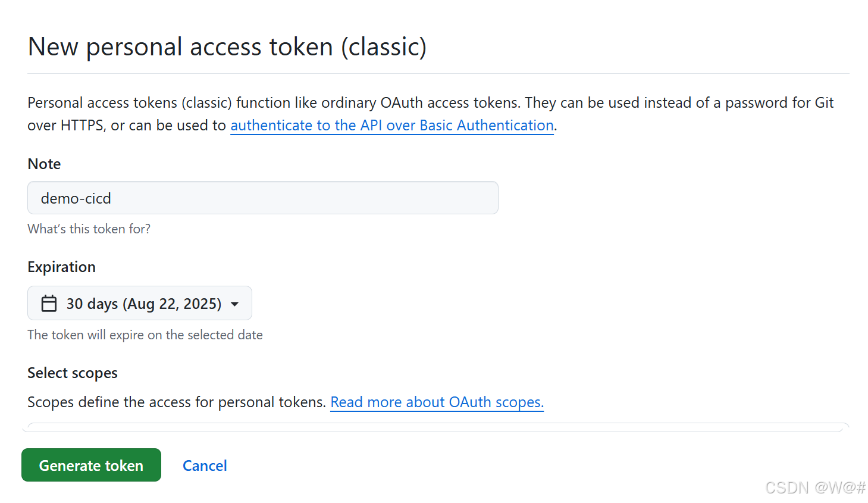Click 'over HTTPS, or can be used to' text
The width and height of the screenshot is (868, 503).
click(x=127, y=126)
